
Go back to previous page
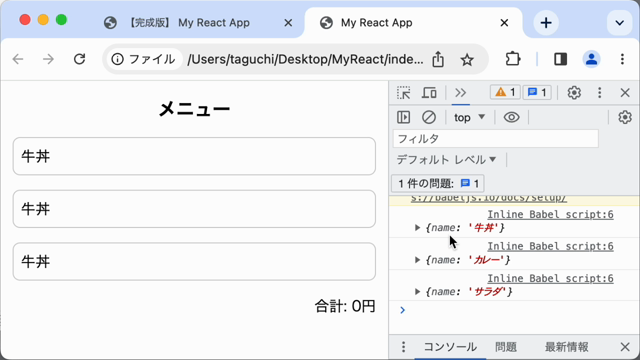pos(18,60)
